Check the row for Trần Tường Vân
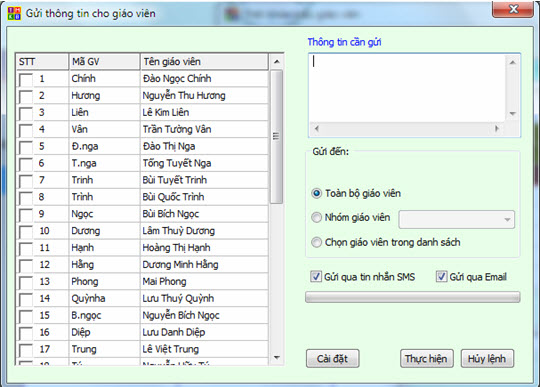 [26, 130]
